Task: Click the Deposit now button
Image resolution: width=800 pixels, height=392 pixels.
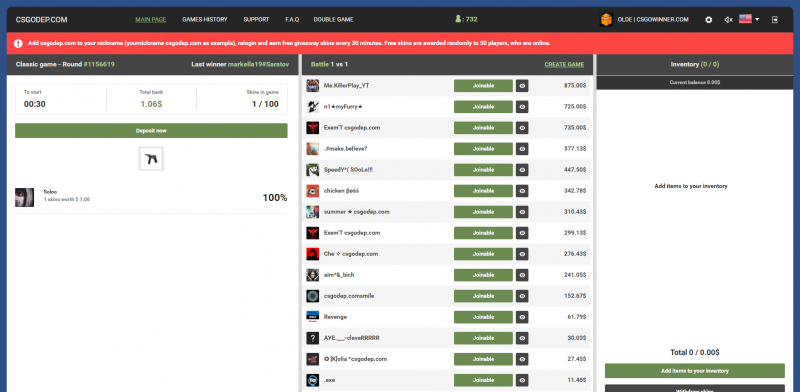Action: tap(151, 131)
